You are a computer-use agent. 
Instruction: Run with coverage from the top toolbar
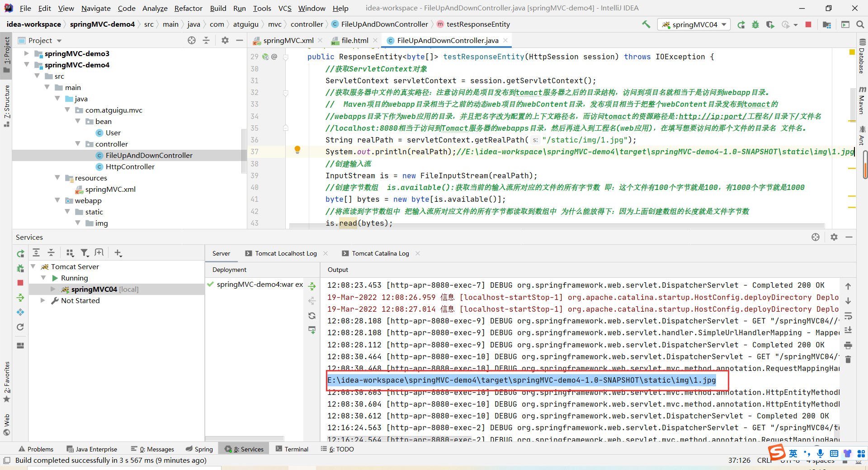click(x=770, y=24)
